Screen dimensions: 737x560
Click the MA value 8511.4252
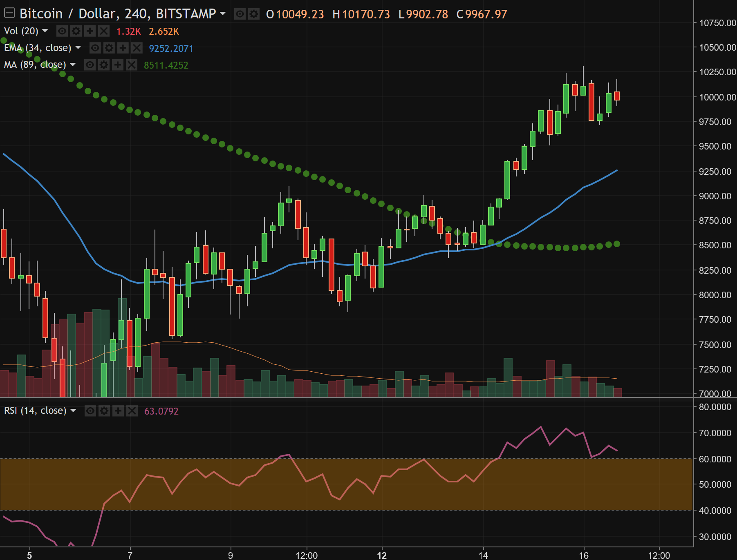point(166,65)
